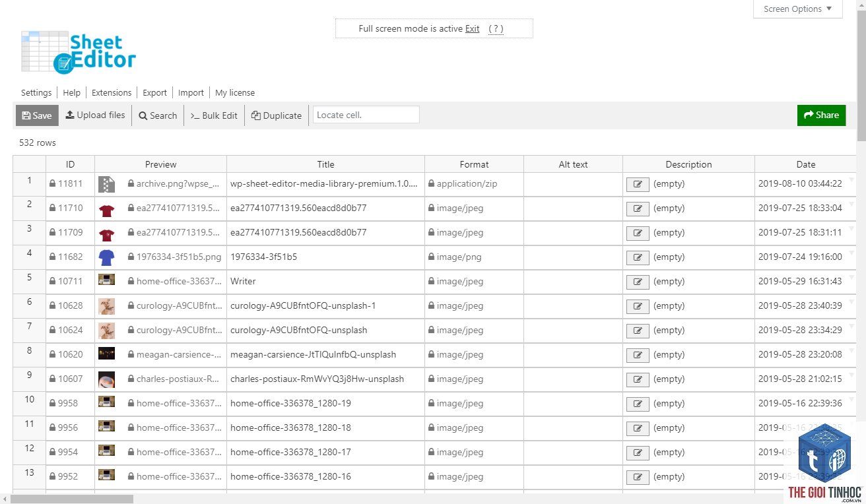This screenshot has height=504, width=866.
Task: Open description editor for row 10620
Action: pyautogui.click(x=638, y=356)
